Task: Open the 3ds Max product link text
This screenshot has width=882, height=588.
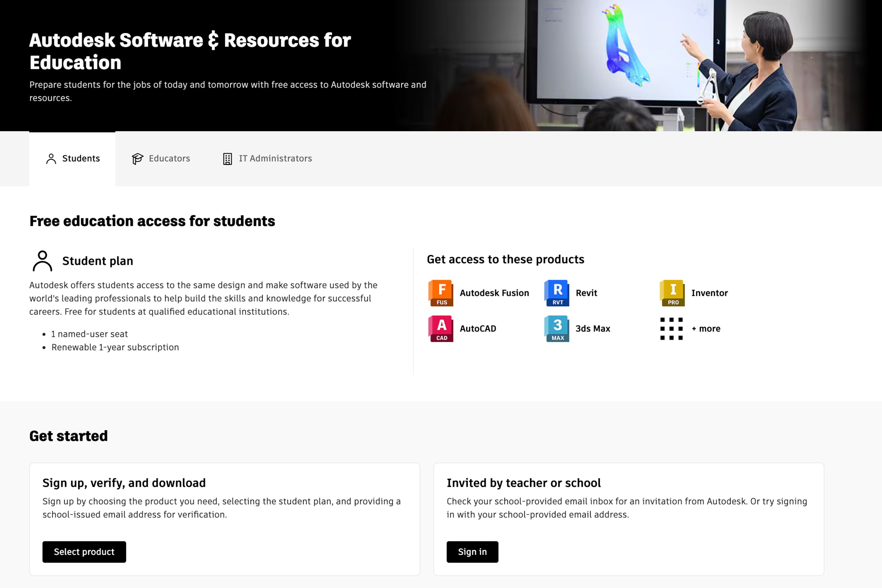Action: coord(593,328)
